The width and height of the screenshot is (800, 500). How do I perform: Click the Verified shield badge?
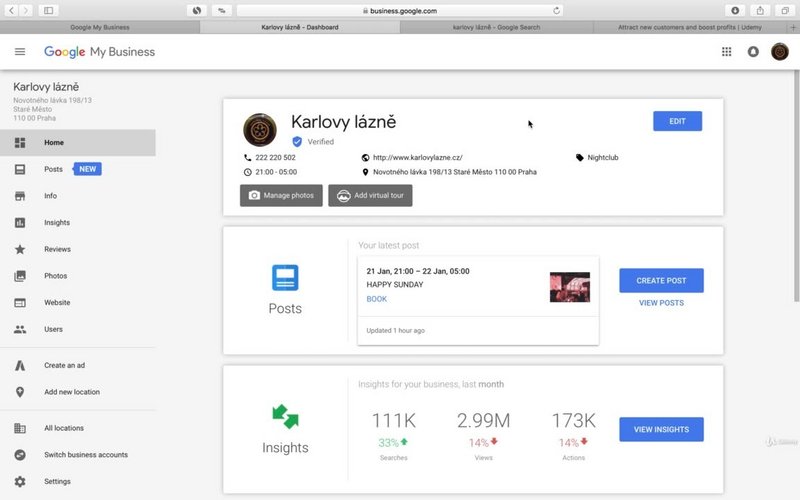(297, 142)
